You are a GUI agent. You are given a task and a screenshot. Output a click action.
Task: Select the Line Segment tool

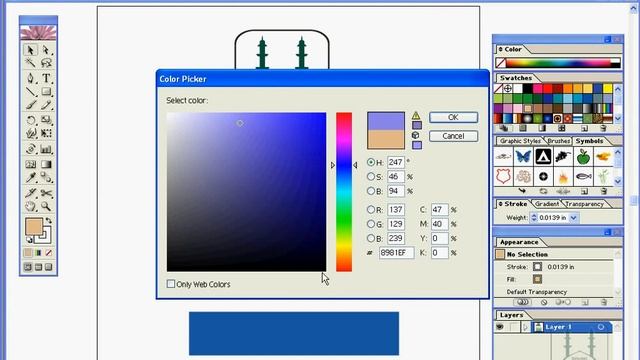(30, 91)
